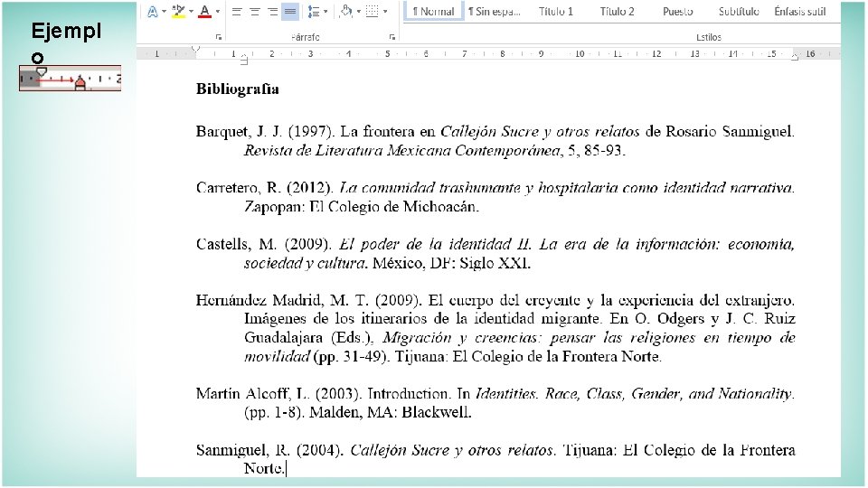Click 'Revista de Literatura Mexicana Contemporánea' text

point(402,151)
